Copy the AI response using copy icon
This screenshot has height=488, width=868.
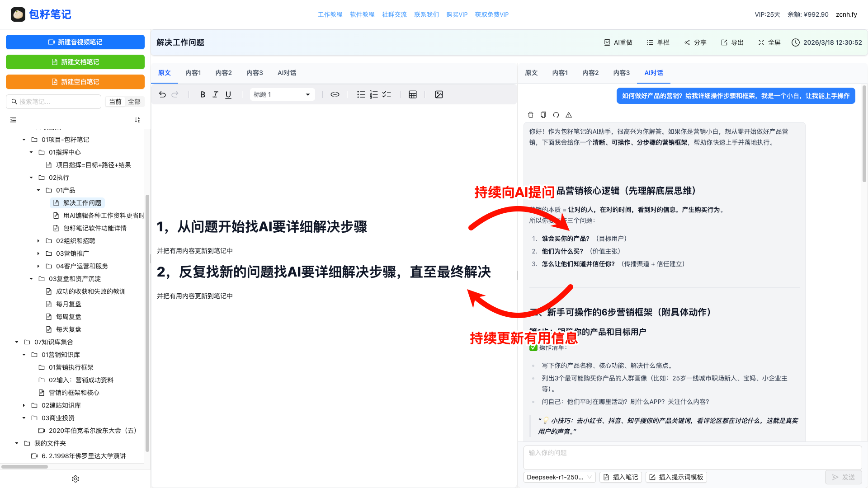point(543,115)
